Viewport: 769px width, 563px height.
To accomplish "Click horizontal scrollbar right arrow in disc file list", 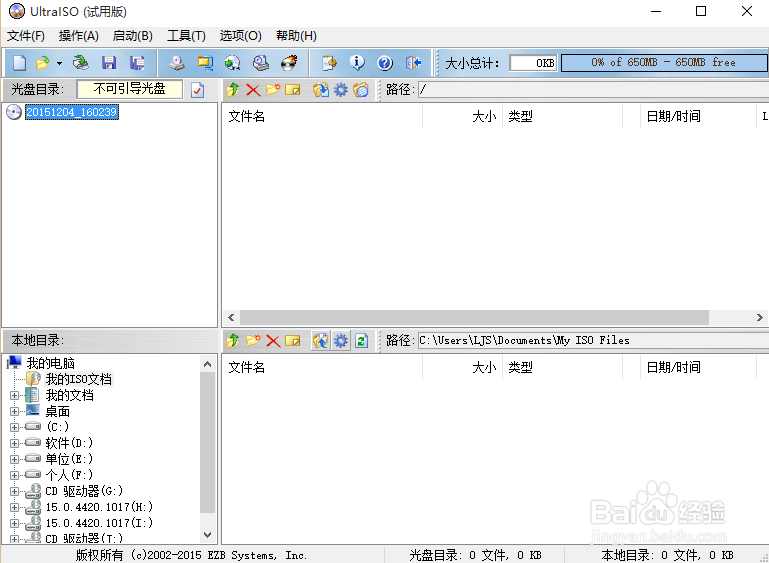I will [760, 318].
